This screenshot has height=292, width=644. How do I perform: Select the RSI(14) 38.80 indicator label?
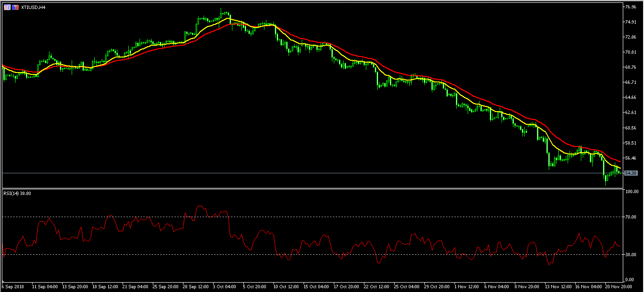point(17,193)
